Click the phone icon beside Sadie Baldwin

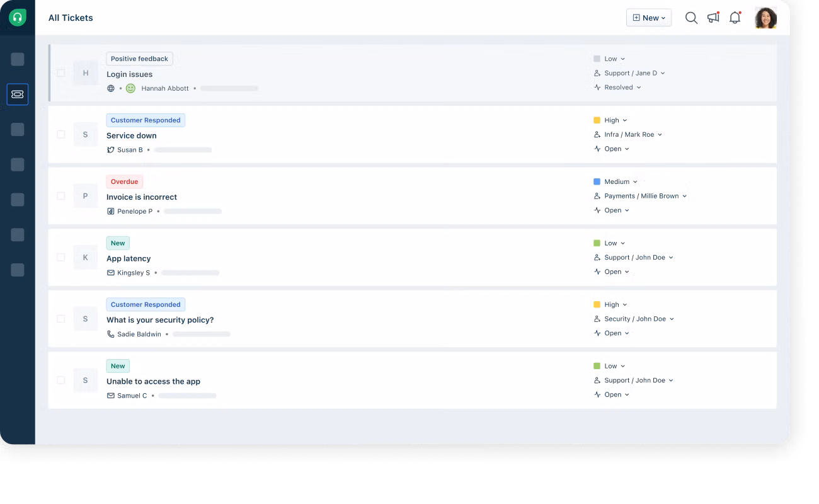tap(111, 335)
